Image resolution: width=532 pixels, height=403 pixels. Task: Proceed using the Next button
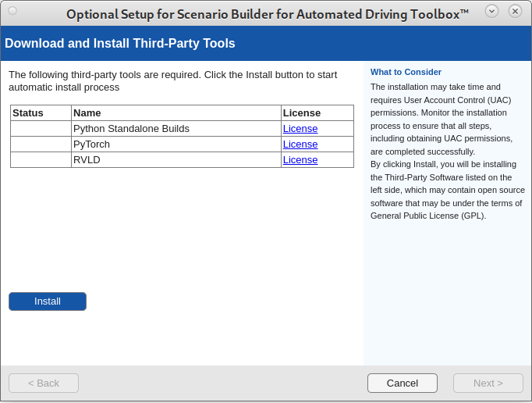coord(488,383)
